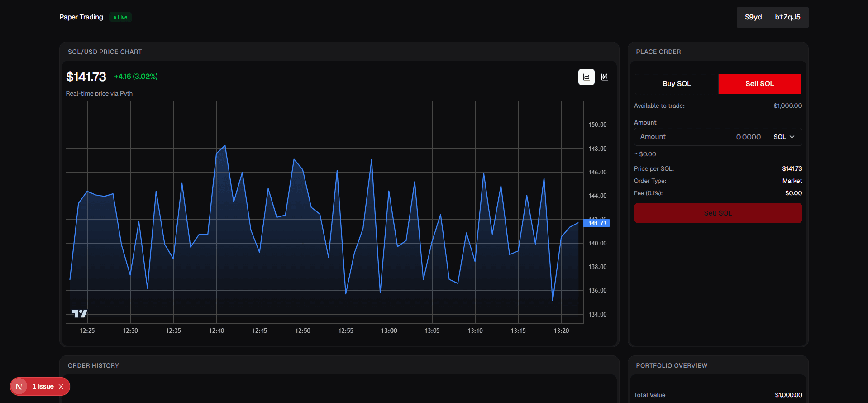Open the Next.js dev tools icon

tap(19, 386)
